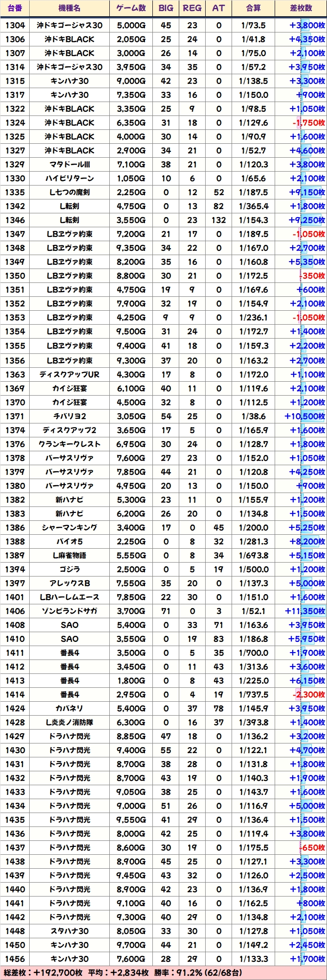
Task: Click the シャーマンキング machine name
Action: tap(69, 527)
